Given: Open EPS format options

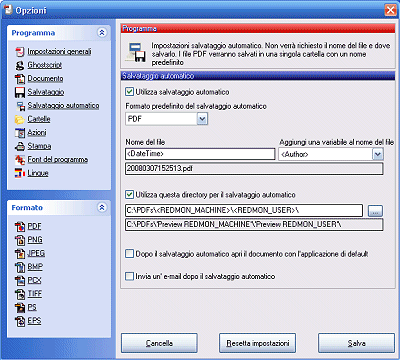Looking at the screenshot, I should pos(34,321).
